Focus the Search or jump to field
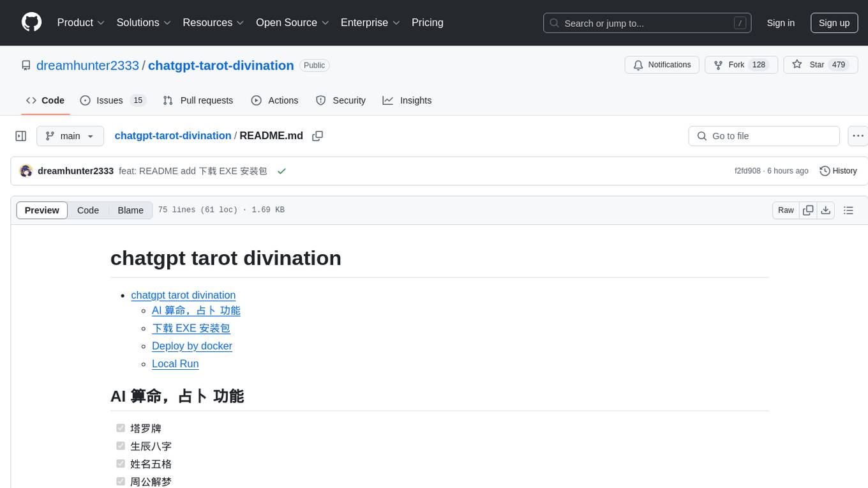Screen dimensions: 868x488 (x=647, y=23)
